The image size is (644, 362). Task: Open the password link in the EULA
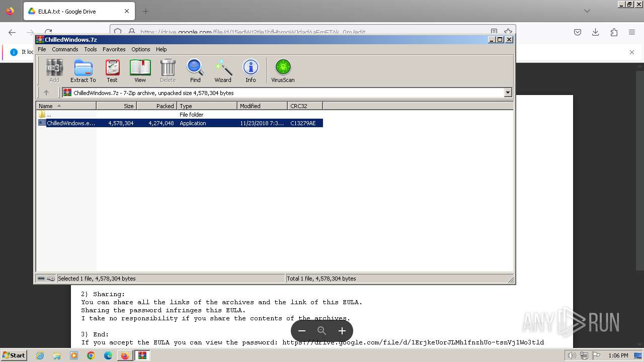click(413, 342)
